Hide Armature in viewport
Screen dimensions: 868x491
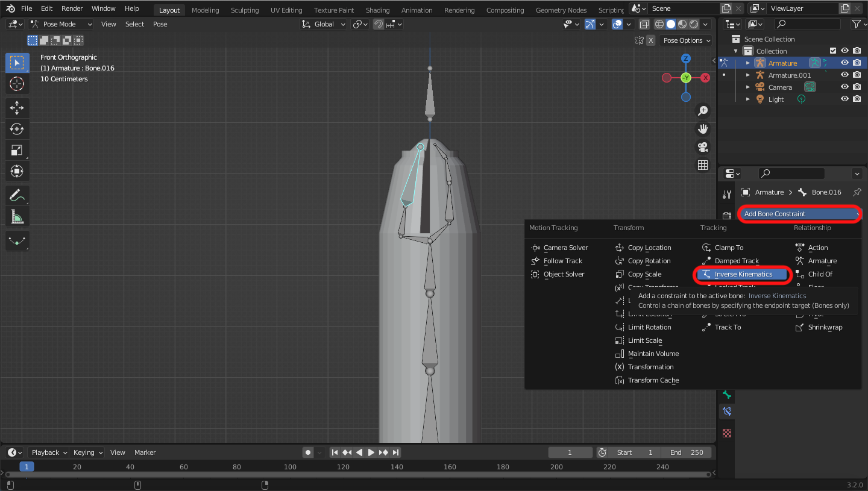pyautogui.click(x=845, y=63)
